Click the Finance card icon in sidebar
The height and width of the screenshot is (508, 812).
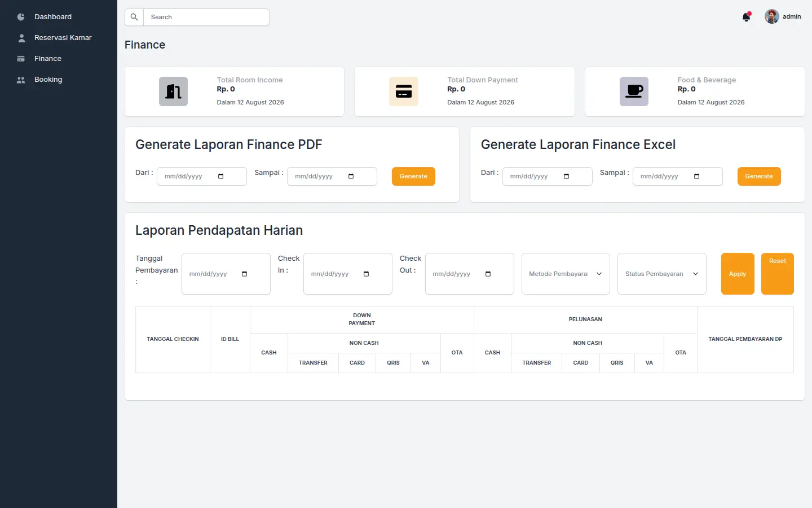(x=21, y=59)
